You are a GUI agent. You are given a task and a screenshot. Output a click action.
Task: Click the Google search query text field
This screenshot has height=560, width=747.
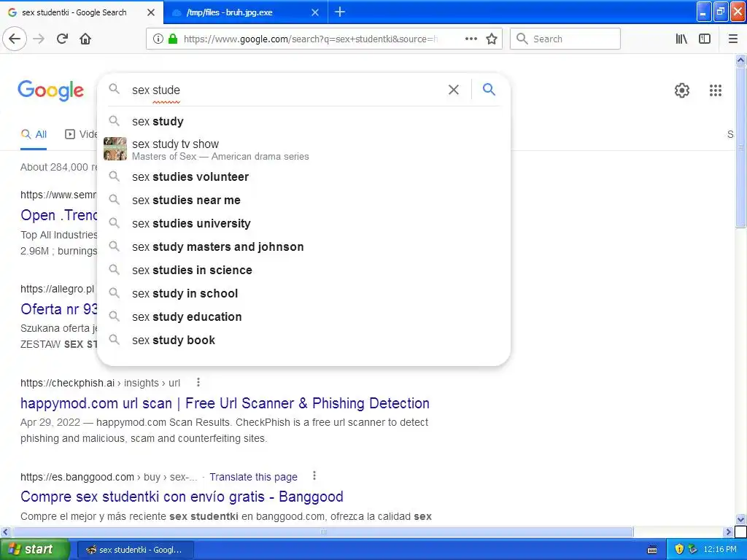point(286,90)
